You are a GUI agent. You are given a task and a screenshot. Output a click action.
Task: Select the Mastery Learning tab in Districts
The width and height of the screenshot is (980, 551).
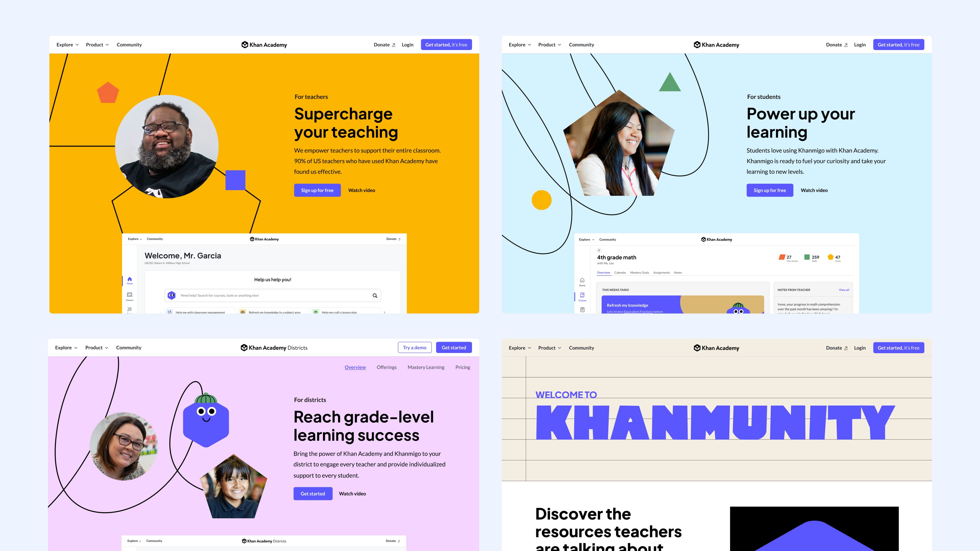426,367
